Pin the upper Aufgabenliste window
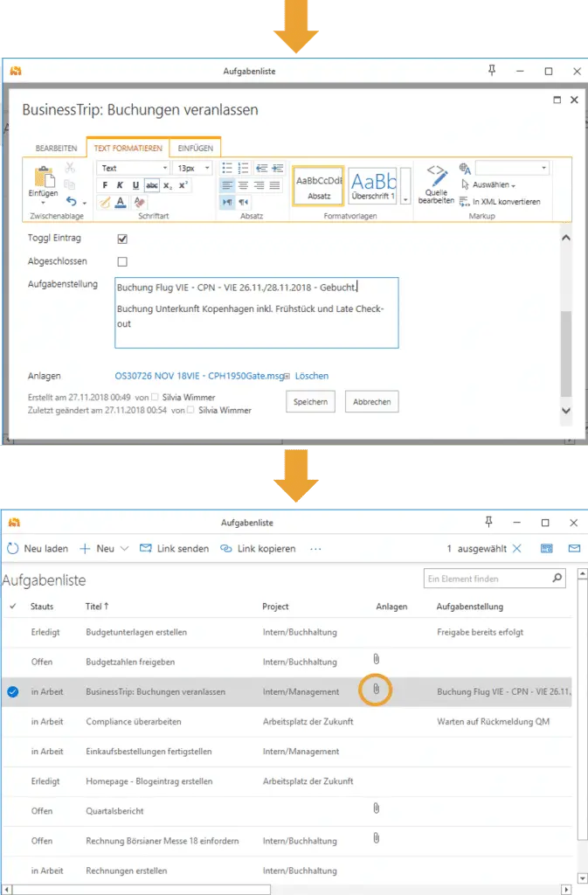 click(492, 70)
